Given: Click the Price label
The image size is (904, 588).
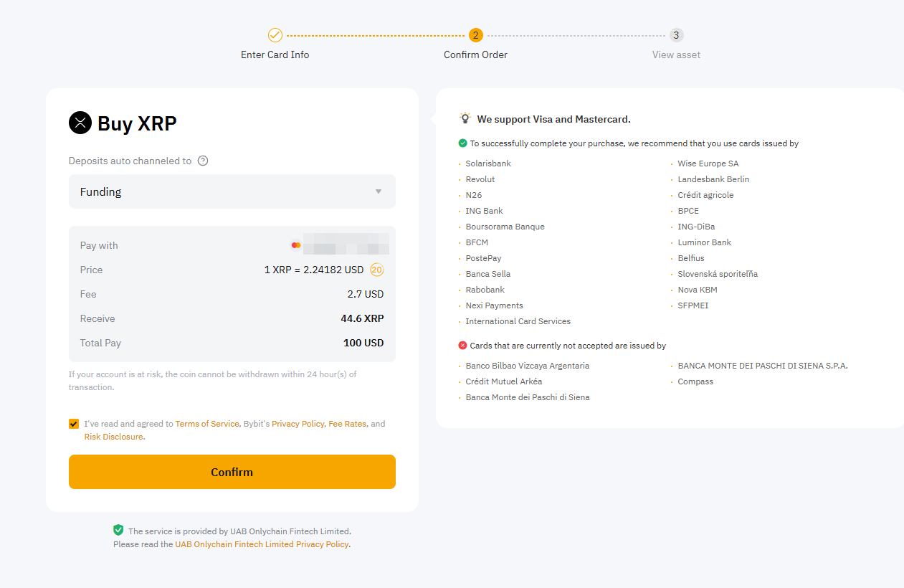Looking at the screenshot, I should click(x=91, y=270).
